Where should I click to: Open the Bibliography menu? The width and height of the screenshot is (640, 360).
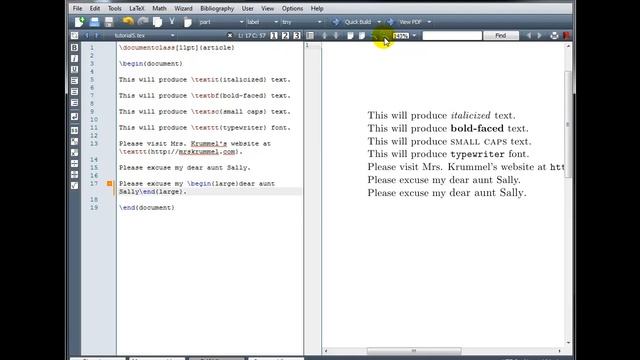pos(217,8)
